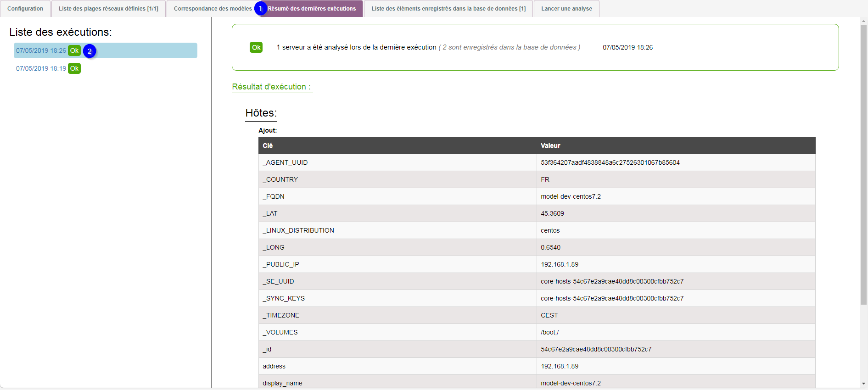Select Résumé des dernières exécutions tab
The image size is (868, 390).
(312, 9)
